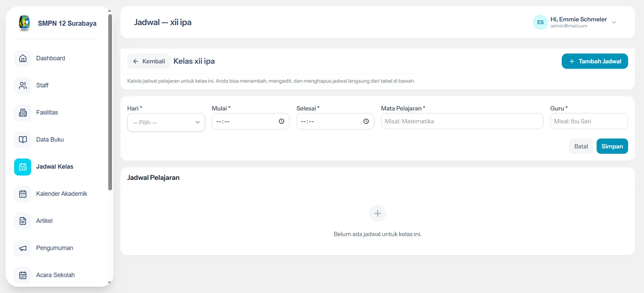Click the 'Hi, Emmie Schmeler' greeting text
This screenshot has width=644, height=293.
pyautogui.click(x=579, y=19)
